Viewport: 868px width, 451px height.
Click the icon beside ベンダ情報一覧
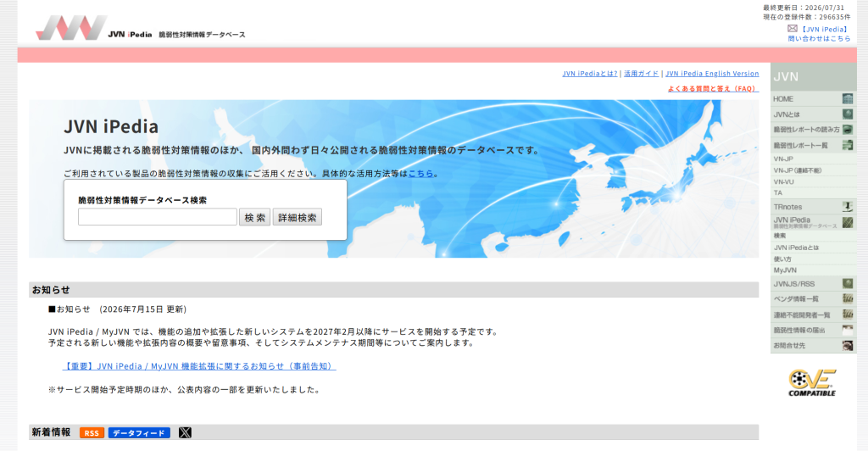point(848,298)
